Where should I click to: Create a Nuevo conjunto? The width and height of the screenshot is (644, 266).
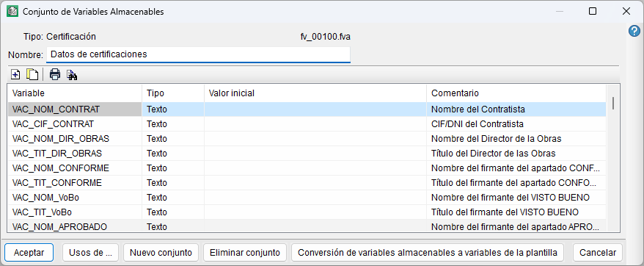pos(161,253)
